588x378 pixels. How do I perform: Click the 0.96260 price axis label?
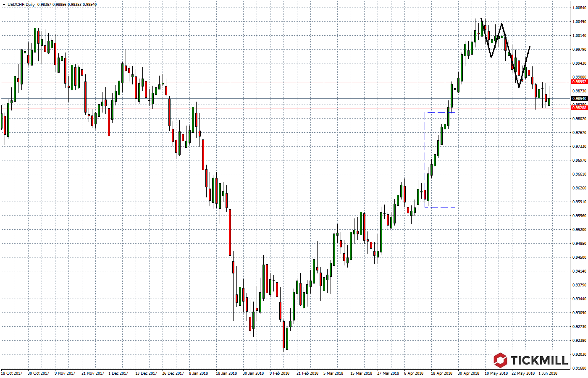pyautogui.click(x=579, y=188)
